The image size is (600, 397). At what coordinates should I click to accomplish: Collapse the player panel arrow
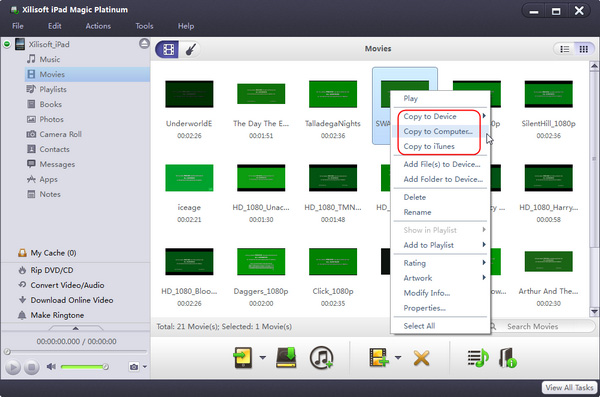(x=75, y=328)
